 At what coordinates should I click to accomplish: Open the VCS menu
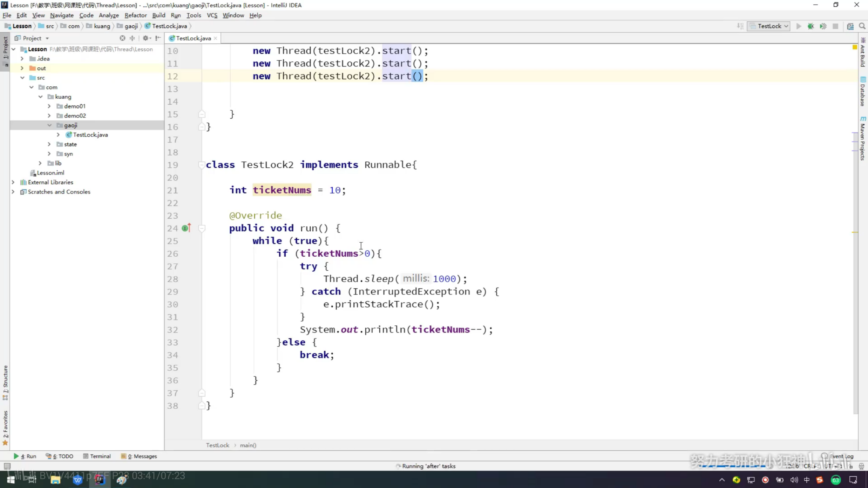[x=212, y=15]
